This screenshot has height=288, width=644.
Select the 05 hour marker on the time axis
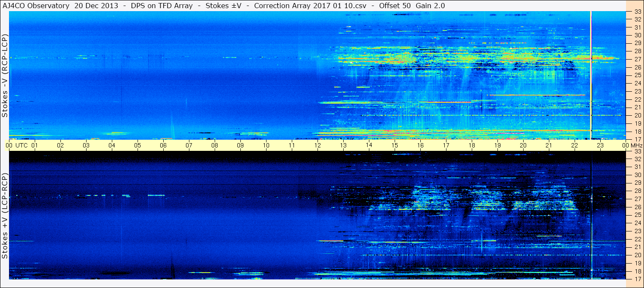(x=138, y=145)
